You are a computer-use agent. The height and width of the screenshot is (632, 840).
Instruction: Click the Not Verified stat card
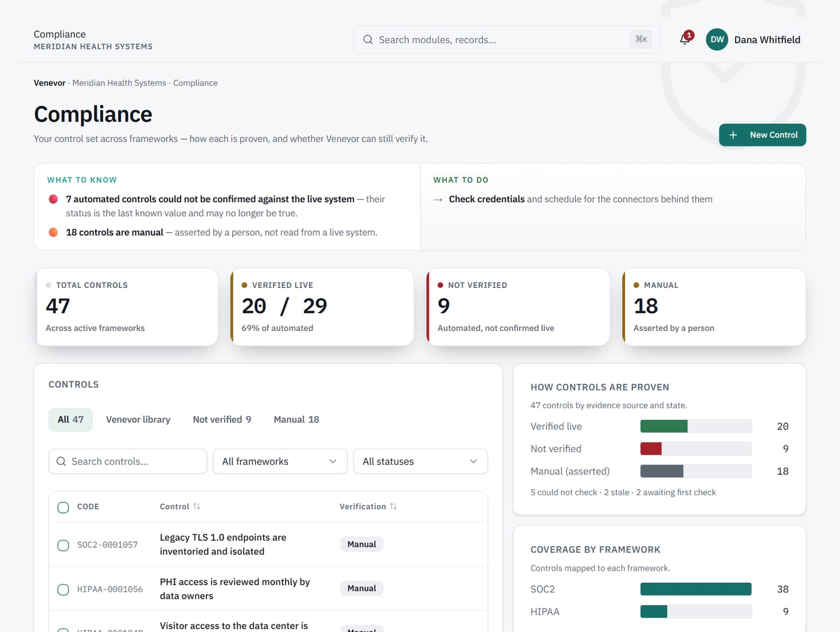518,307
